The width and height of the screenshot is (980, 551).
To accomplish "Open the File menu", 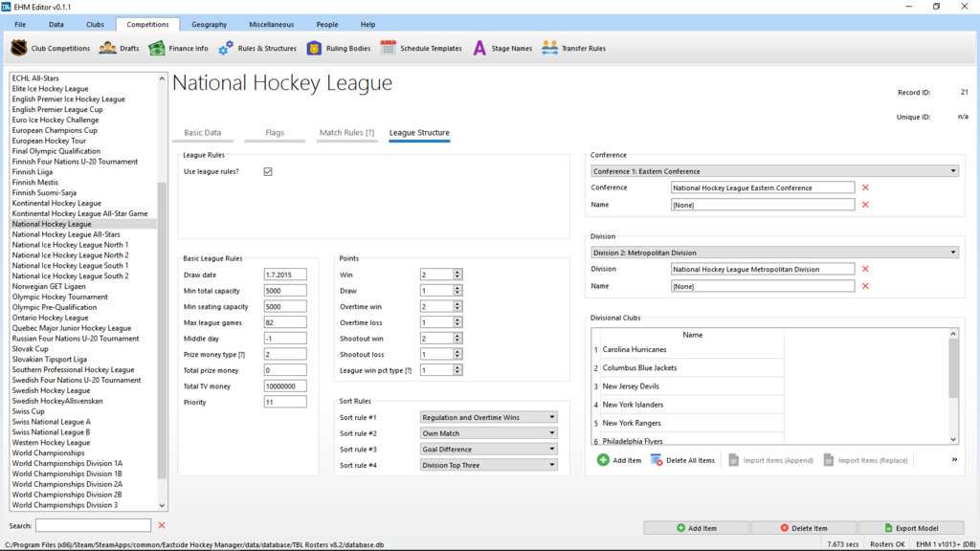I will tap(20, 24).
